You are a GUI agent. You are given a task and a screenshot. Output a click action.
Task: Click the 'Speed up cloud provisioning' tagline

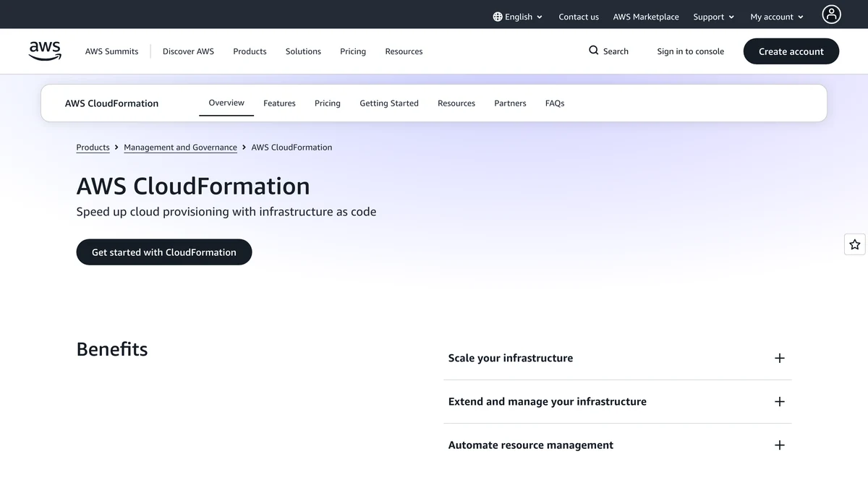pyautogui.click(x=226, y=212)
